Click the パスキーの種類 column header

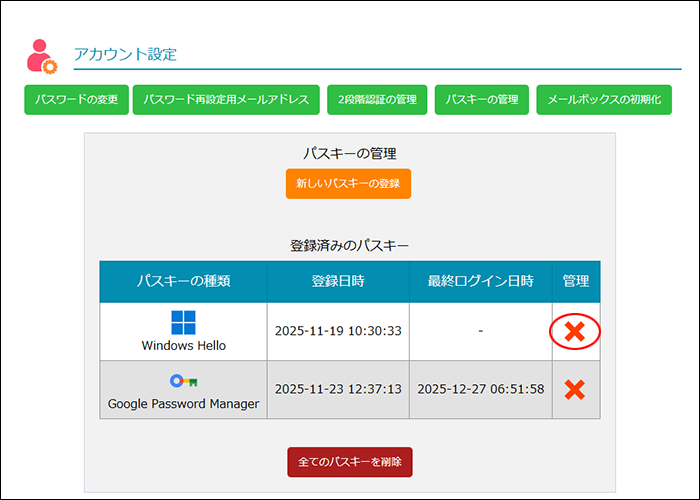point(183,281)
